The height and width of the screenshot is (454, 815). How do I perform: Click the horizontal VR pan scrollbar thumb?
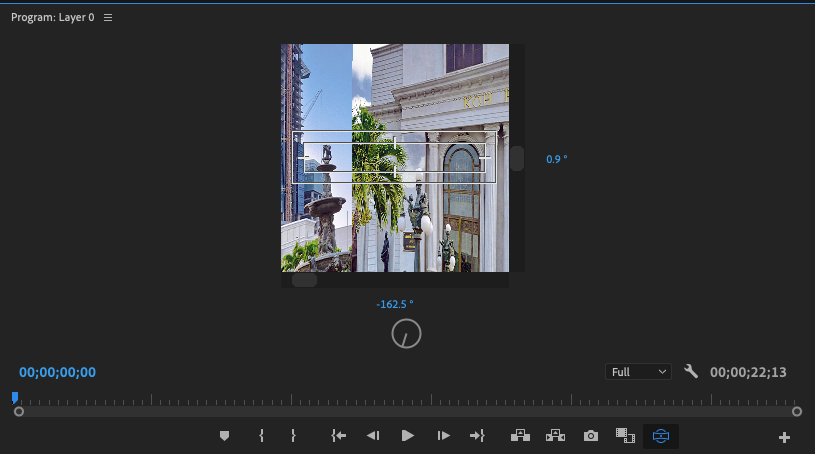click(305, 280)
